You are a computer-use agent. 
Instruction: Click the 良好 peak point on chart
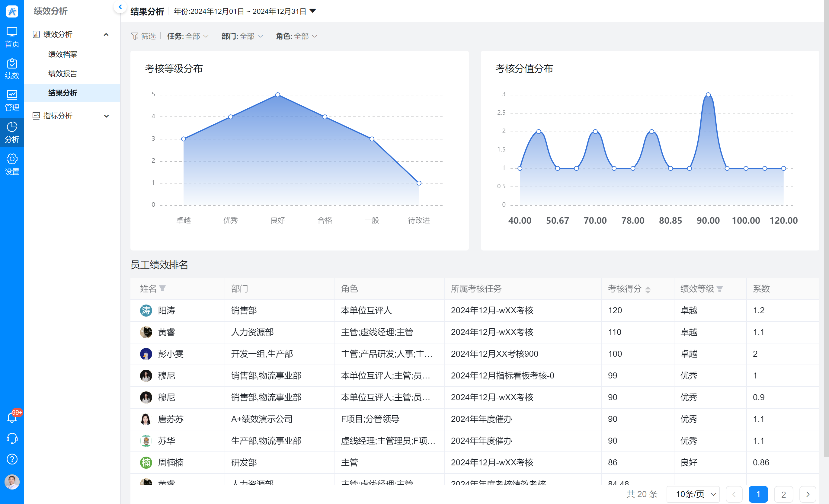pyautogui.click(x=277, y=94)
